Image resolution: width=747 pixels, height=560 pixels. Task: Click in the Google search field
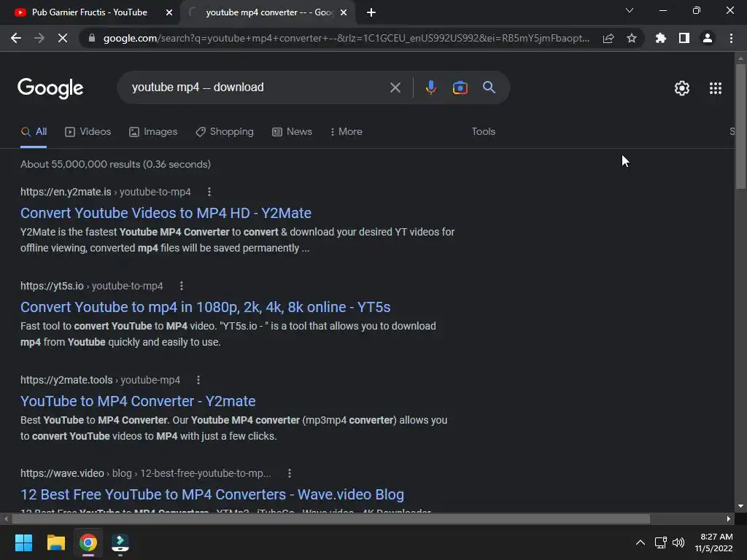coord(258,87)
